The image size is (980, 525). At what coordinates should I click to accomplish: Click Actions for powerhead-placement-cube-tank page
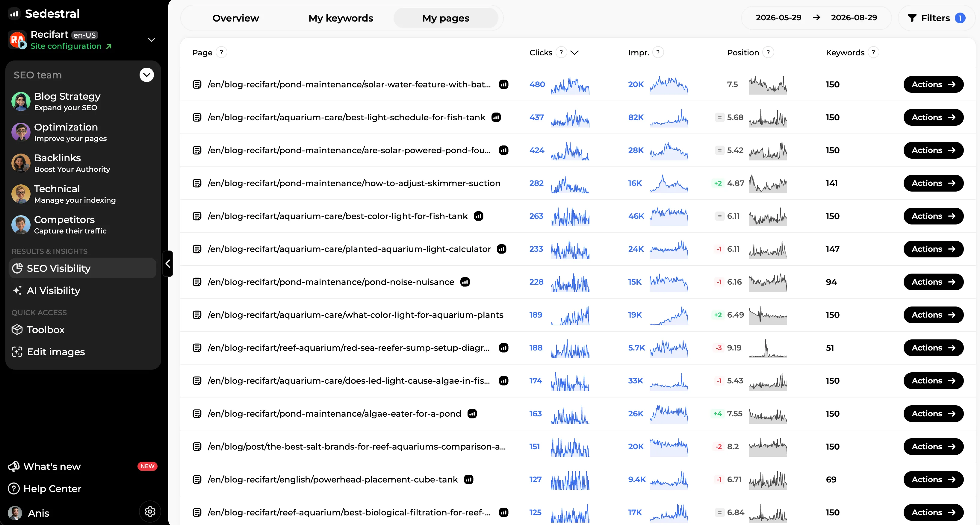(933, 480)
